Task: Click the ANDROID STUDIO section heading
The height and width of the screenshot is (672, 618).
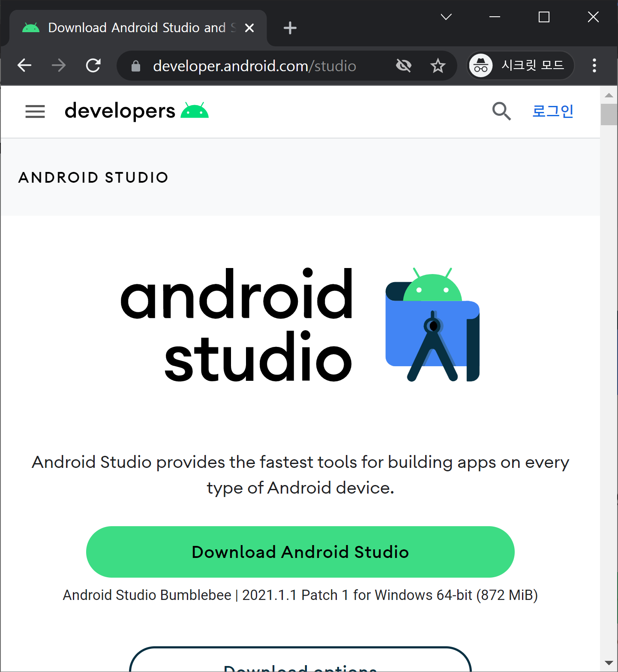Action: pos(93,178)
